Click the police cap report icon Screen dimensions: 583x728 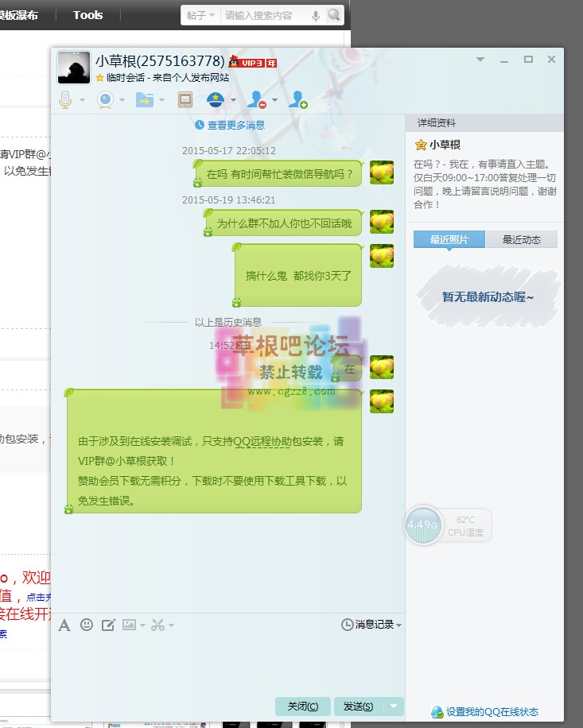coord(216,99)
